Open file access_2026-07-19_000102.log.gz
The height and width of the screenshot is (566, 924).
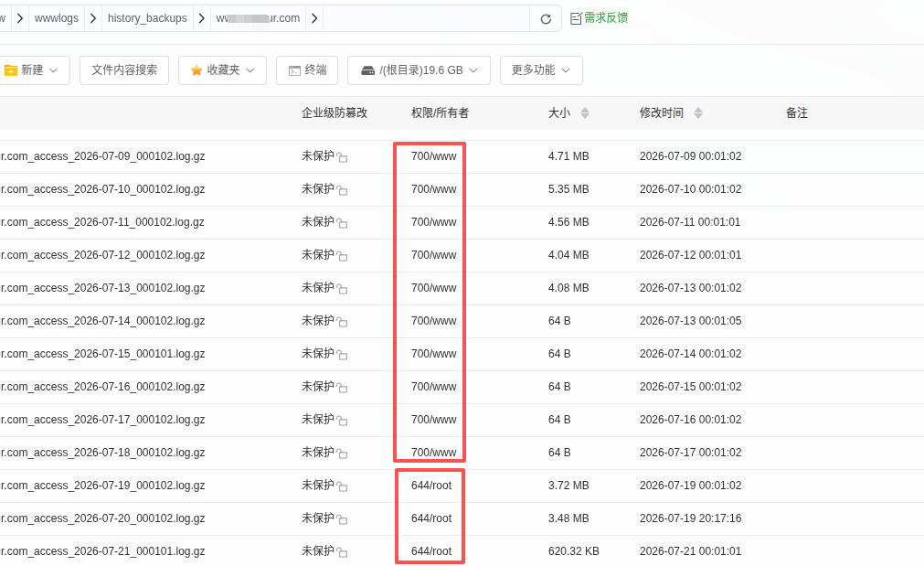[102, 486]
